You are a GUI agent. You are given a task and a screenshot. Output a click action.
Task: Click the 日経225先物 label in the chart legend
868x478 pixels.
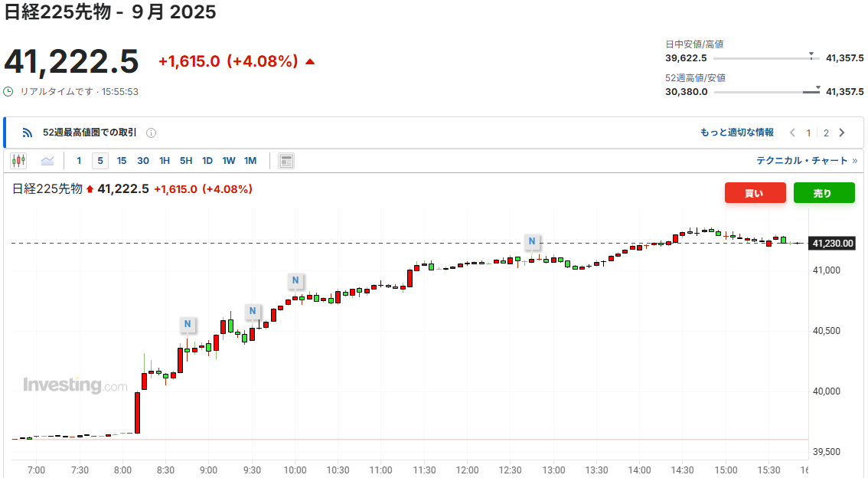click(x=47, y=189)
